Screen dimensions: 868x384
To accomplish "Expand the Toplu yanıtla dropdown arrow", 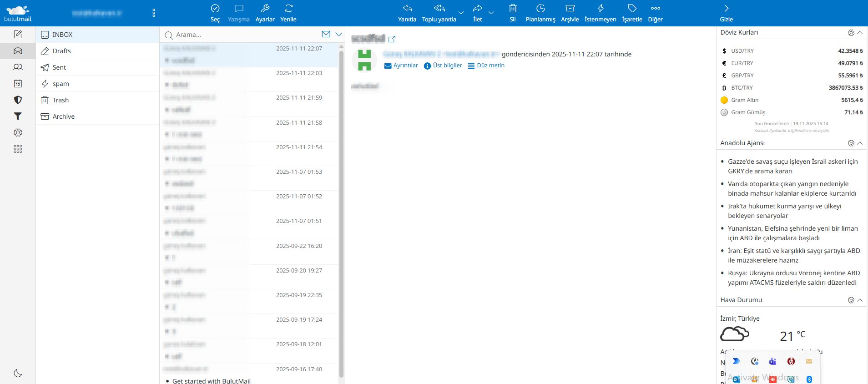I will [x=461, y=13].
